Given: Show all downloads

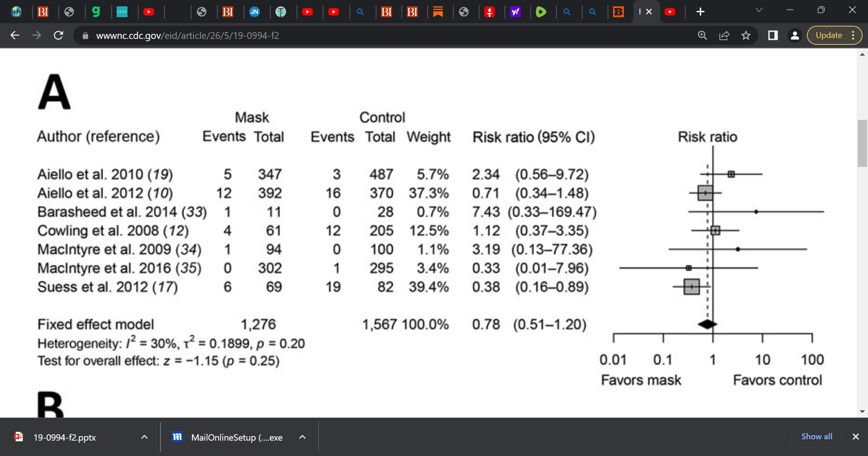Looking at the screenshot, I should 816,437.
